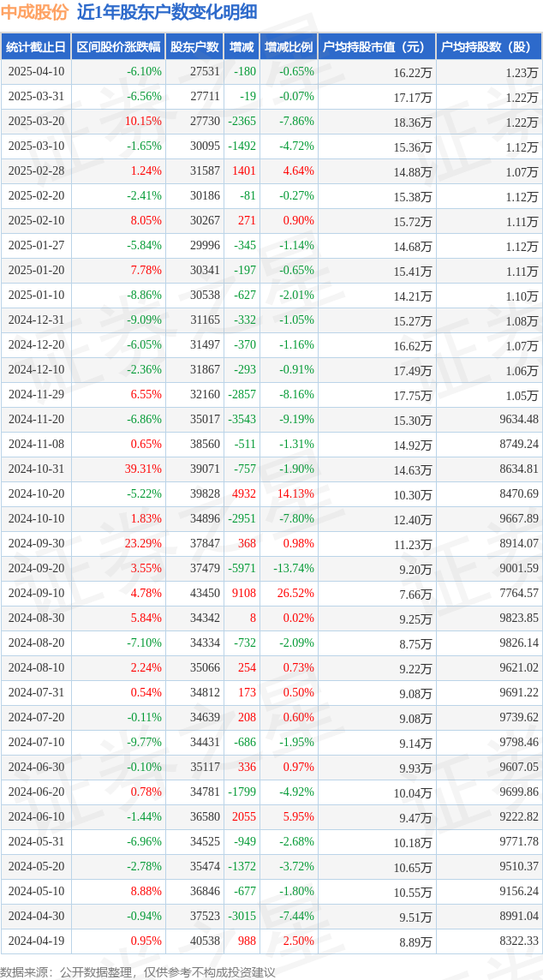Image resolution: width=543 pixels, height=980 pixels.
Task: Click the 区间股价涨跌幅 column header
Action: click(x=119, y=46)
